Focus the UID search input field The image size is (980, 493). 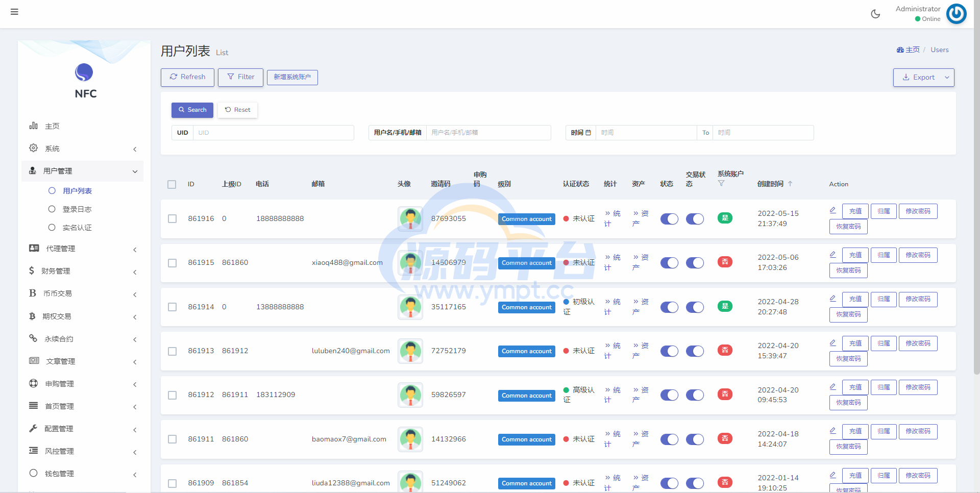273,133
